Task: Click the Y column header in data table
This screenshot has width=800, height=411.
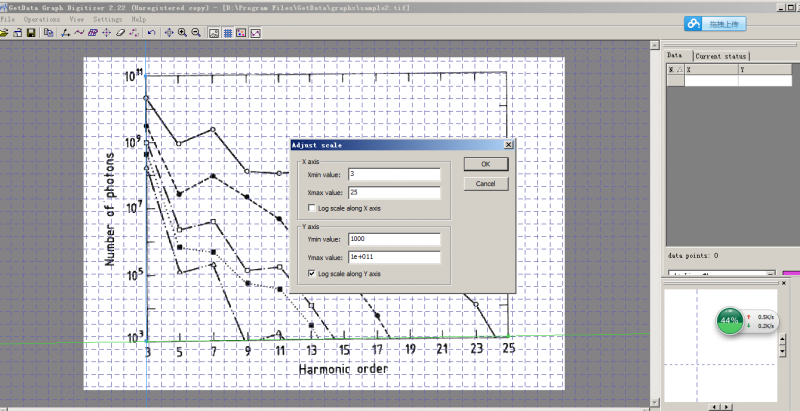Action: [x=765, y=69]
